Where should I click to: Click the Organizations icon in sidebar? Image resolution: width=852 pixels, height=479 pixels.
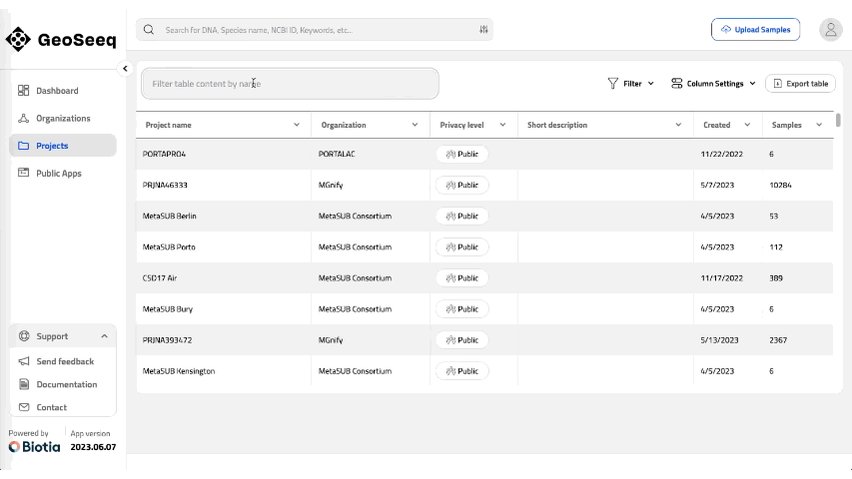(23, 118)
